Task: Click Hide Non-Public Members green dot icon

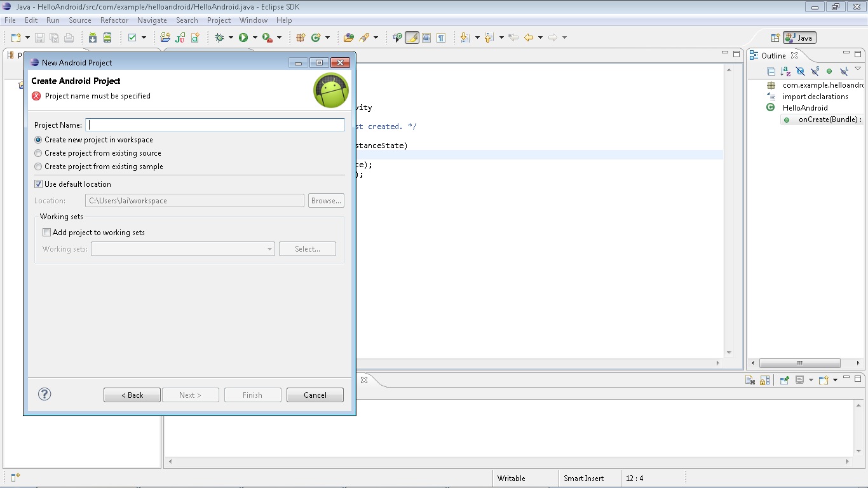Action: click(x=829, y=71)
